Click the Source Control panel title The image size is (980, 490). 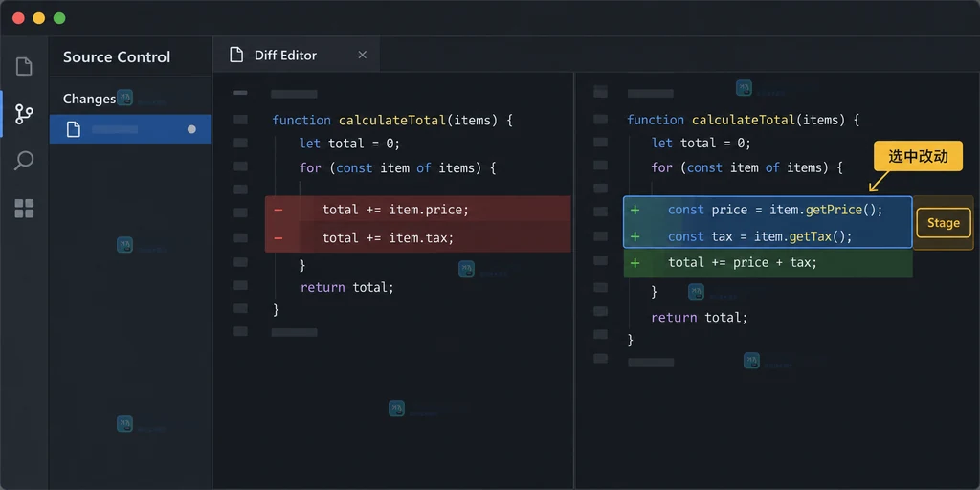point(117,56)
